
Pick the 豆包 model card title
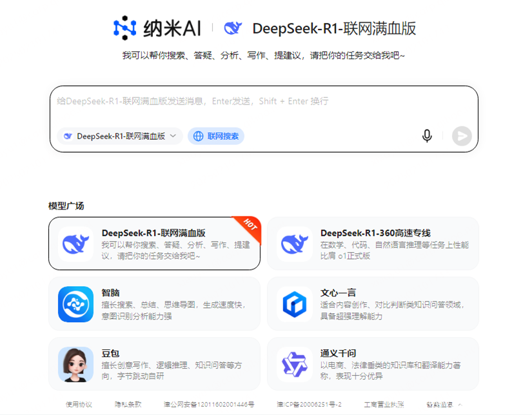coord(110,353)
